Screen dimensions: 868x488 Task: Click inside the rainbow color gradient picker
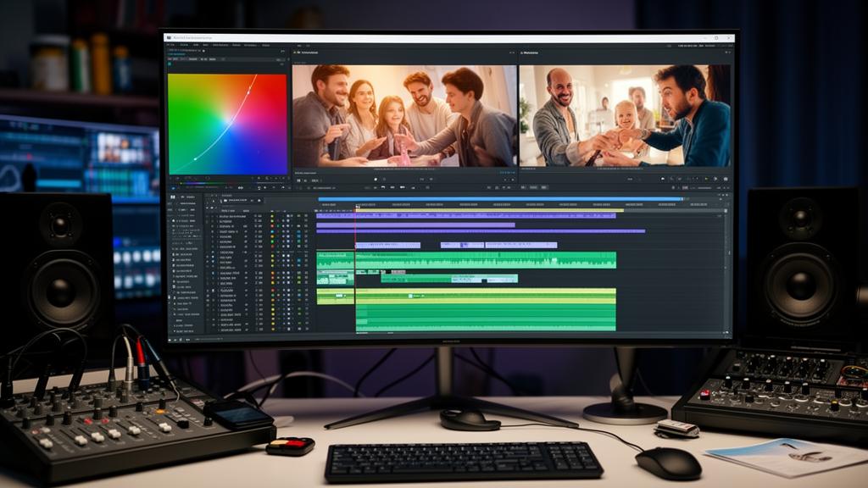227,124
